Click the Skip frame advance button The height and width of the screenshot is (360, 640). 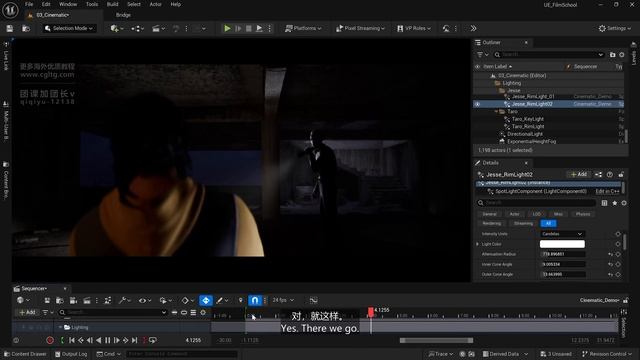[x=238, y=28]
